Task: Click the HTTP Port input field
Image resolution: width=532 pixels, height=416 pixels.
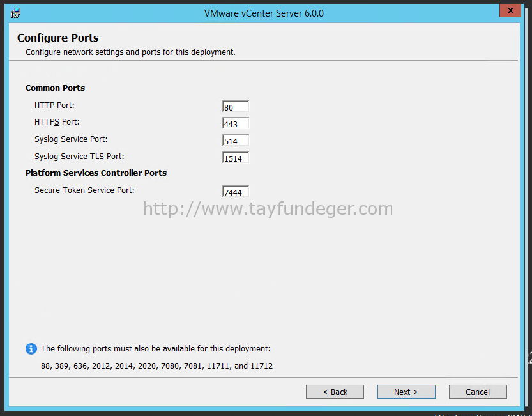Action: pos(236,107)
